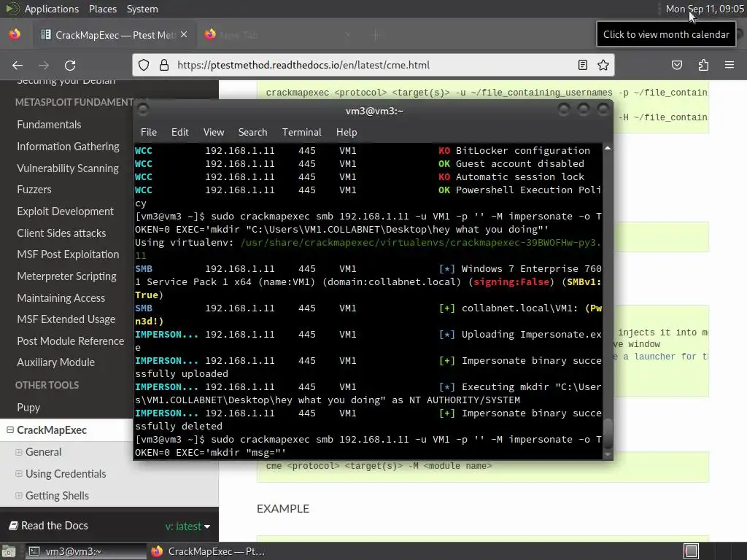Bookmark this page with the star icon

(x=603, y=65)
